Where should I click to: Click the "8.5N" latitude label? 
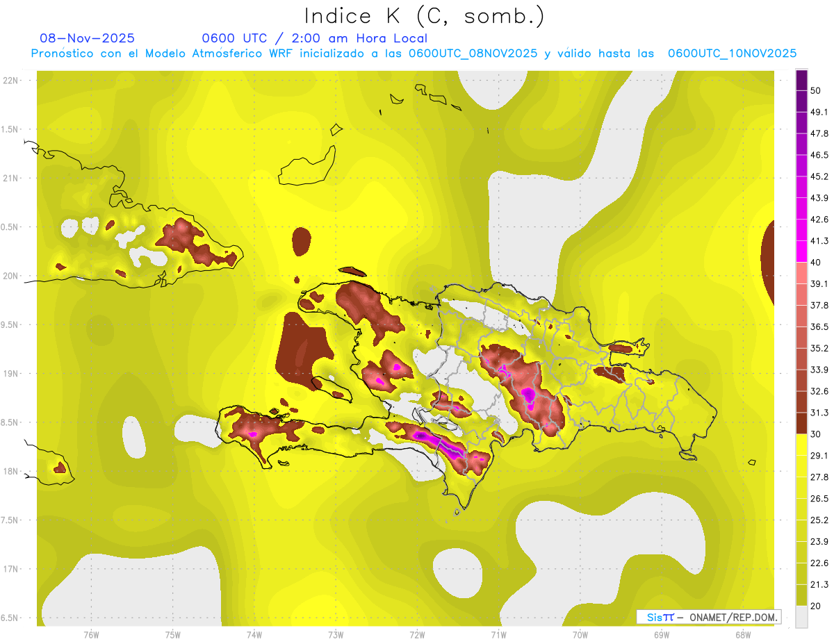[10, 422]
